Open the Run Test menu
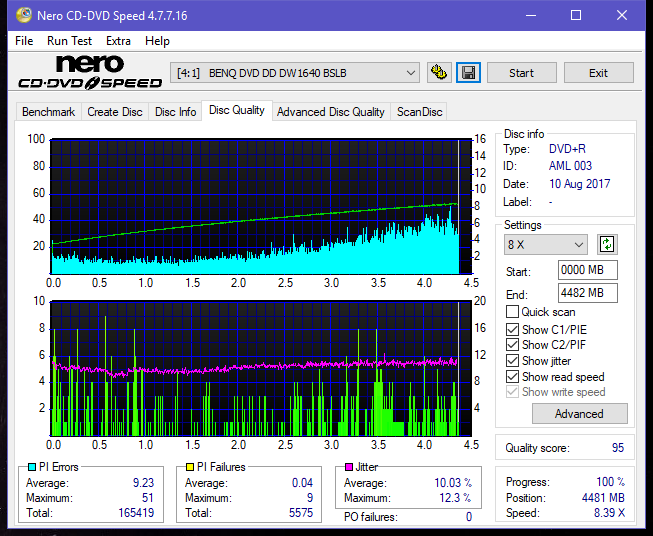653x536 pixels. (69, 41)
